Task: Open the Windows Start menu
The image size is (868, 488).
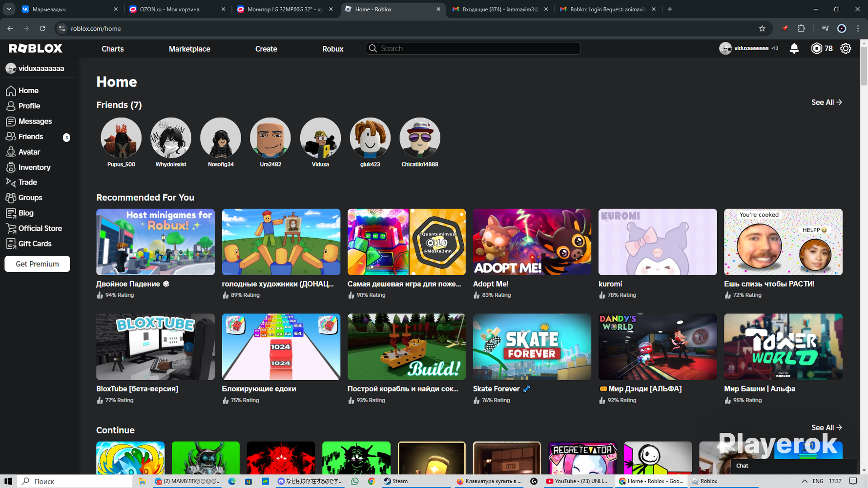Action: tap(8, 481)
